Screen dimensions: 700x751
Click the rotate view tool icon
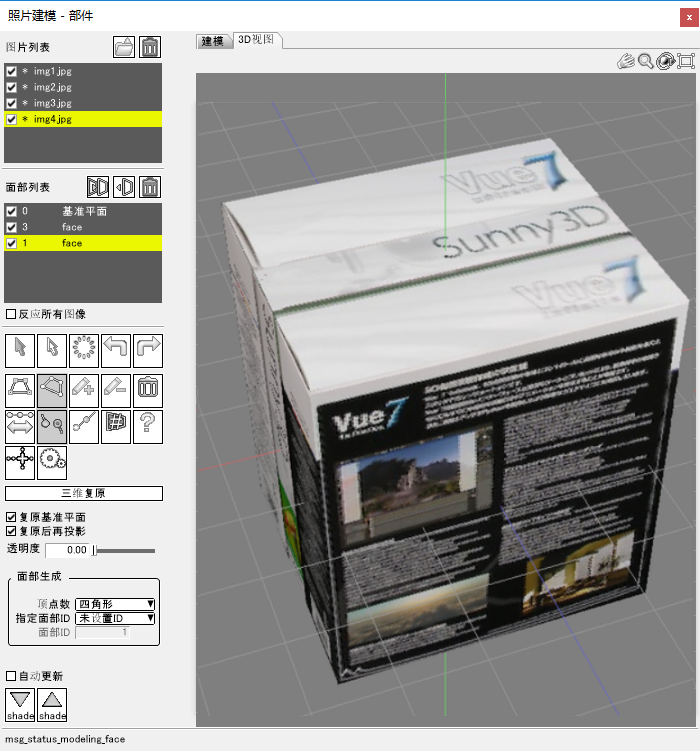click(x=666, y=61)
